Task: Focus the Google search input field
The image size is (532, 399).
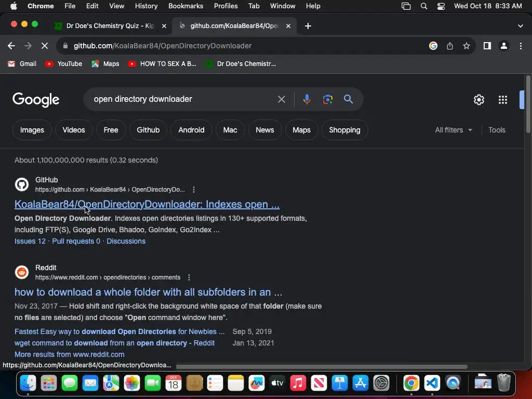Action: 183,99
